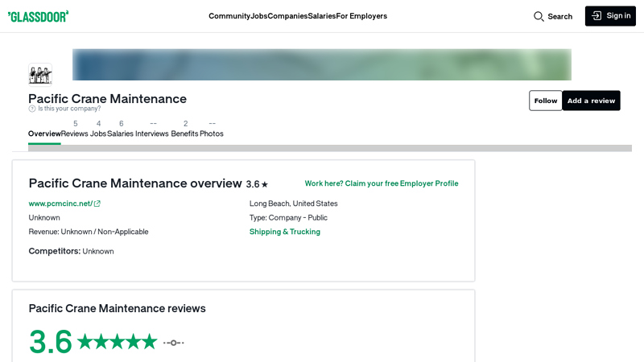
Task: Click the green five-star rating row
Action: coord(118,341)
